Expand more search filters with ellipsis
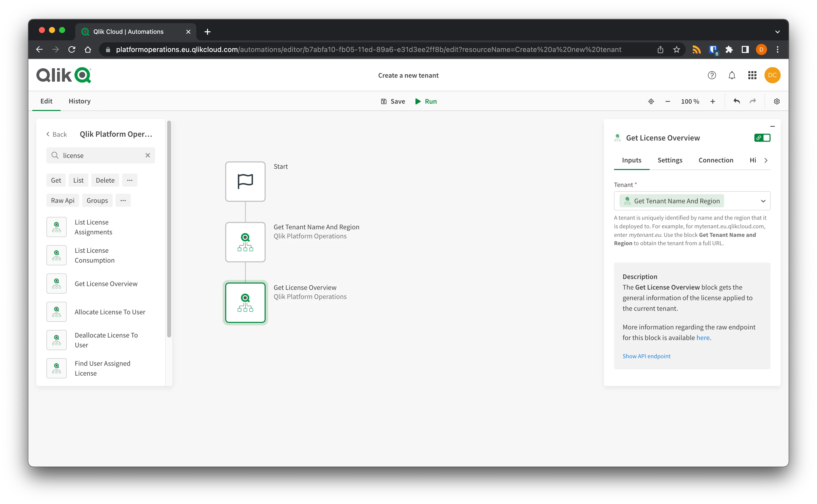The width and height of the screenshot is (817, 504). tap(130, 180)
